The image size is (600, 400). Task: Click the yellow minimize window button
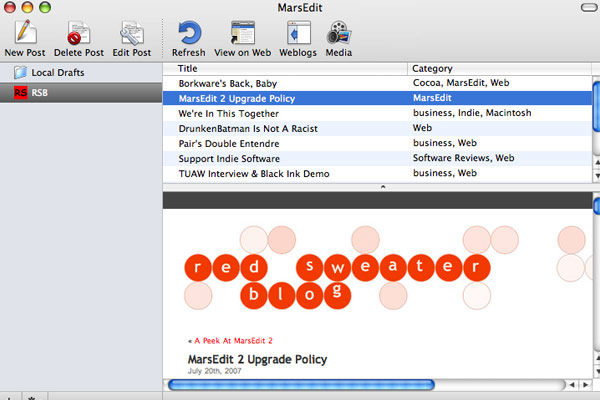pos(27,7)
